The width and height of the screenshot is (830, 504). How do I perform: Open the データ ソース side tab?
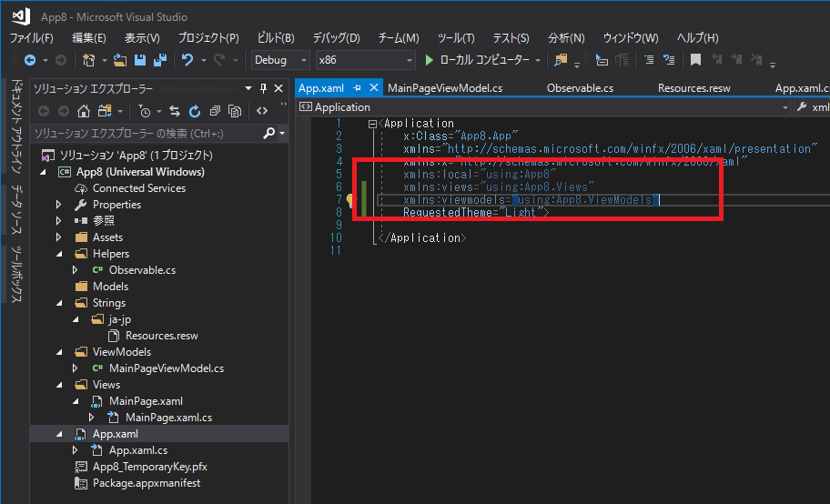click(16, 209)
